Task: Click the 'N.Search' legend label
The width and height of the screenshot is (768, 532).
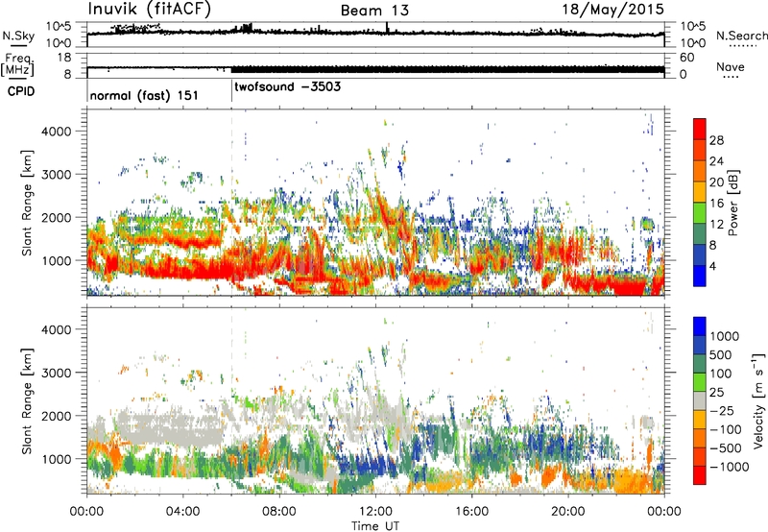Action: [x=742, y=36]
